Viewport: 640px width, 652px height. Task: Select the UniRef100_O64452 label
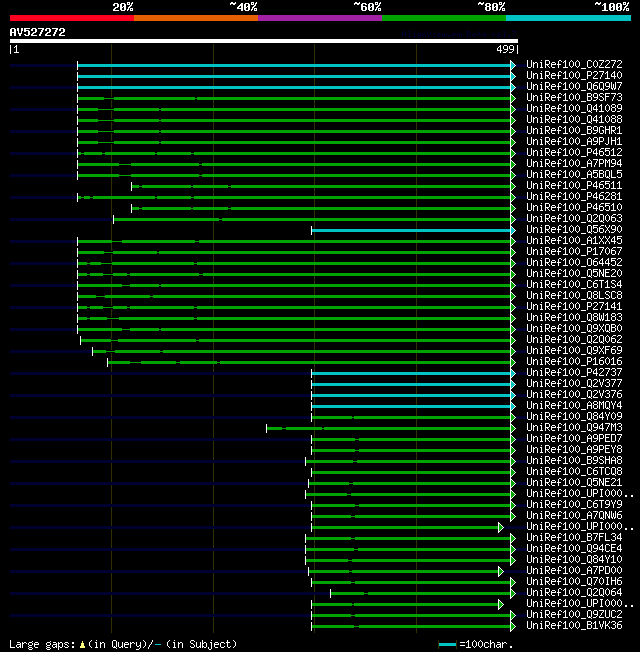(574, 262)
